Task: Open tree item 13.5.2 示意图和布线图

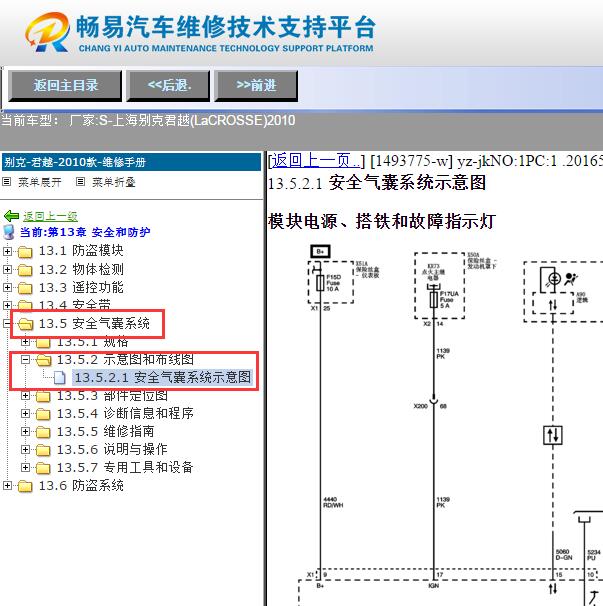Action: click(x=125, y=359)
